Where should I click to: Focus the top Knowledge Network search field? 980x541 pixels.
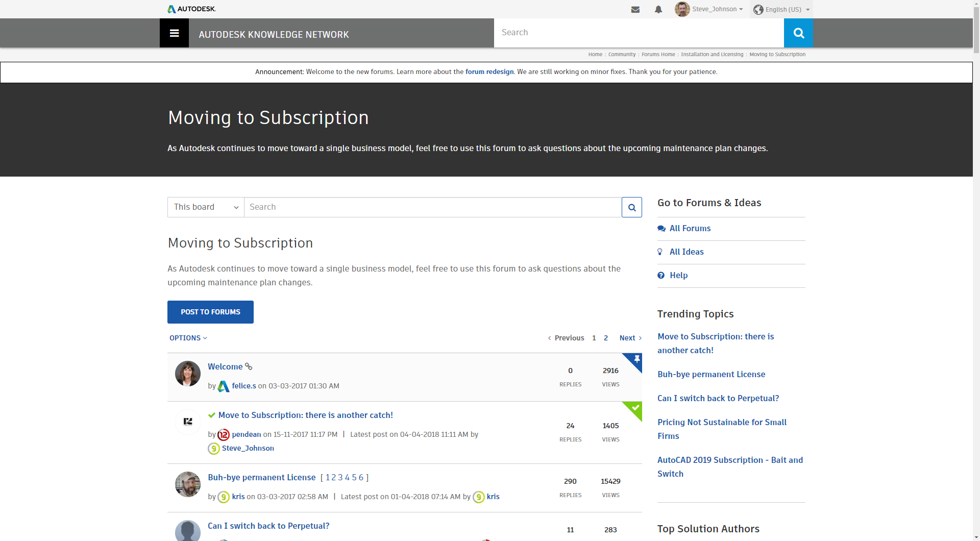pos(639,33)
